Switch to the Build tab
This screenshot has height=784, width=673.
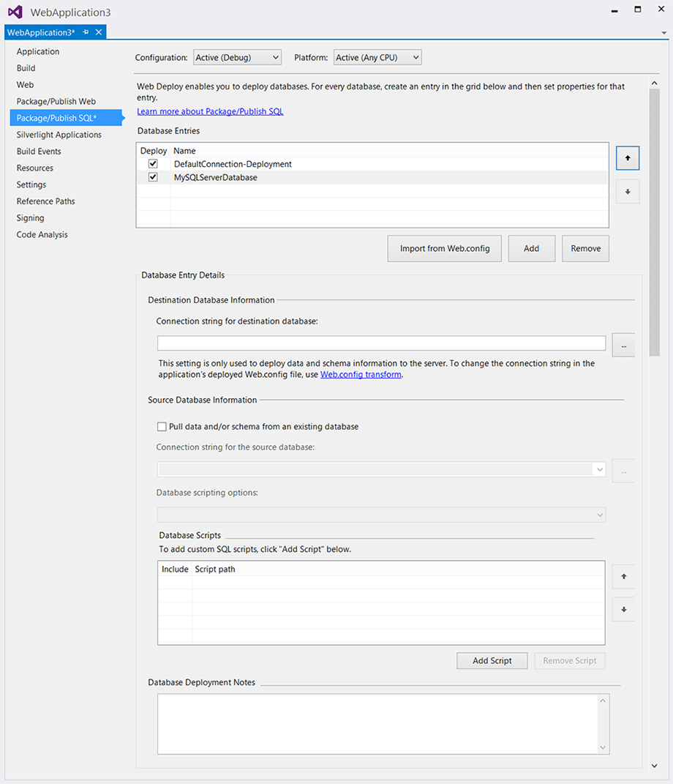(x=26, y=68)
